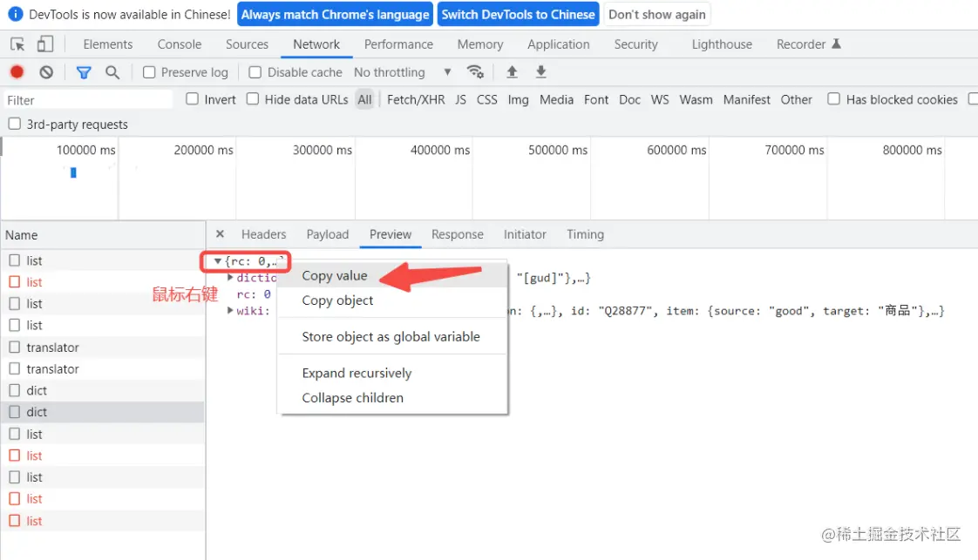Filter requests by Wasm type
Viewport: 978px width, 560px height.
pos(696,99)
